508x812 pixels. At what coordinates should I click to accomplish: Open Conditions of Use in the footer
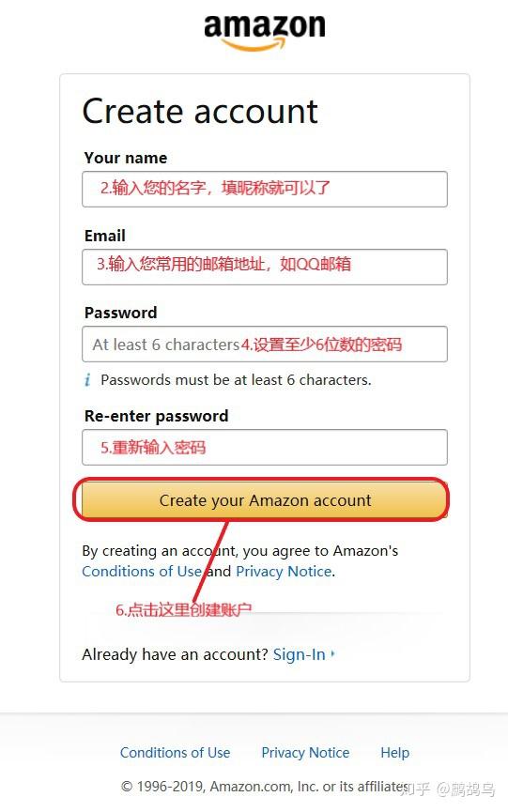[175, 753]
